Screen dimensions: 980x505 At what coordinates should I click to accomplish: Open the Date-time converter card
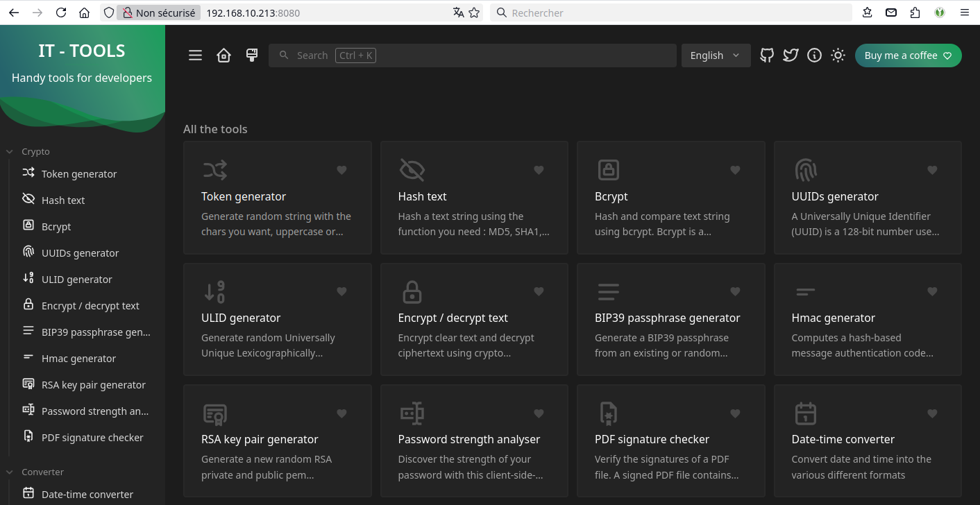click(867, 440)
